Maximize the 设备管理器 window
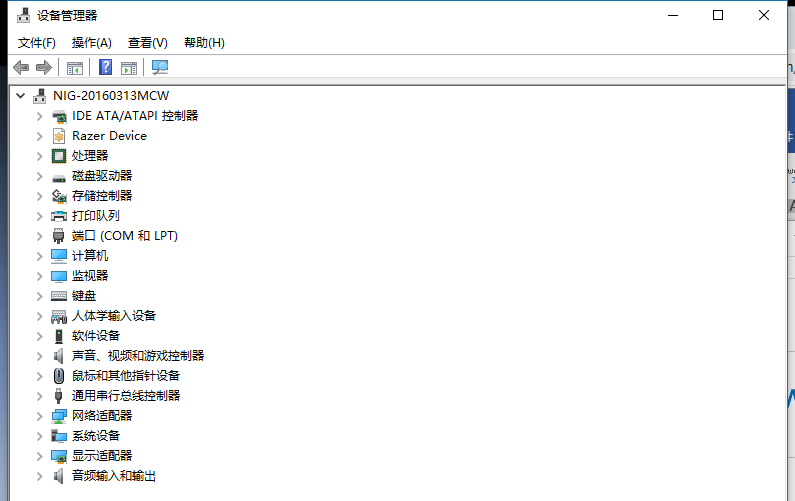The height and width of the screenshot is (501, 795). pyautogui.click(x=718, y=15)
